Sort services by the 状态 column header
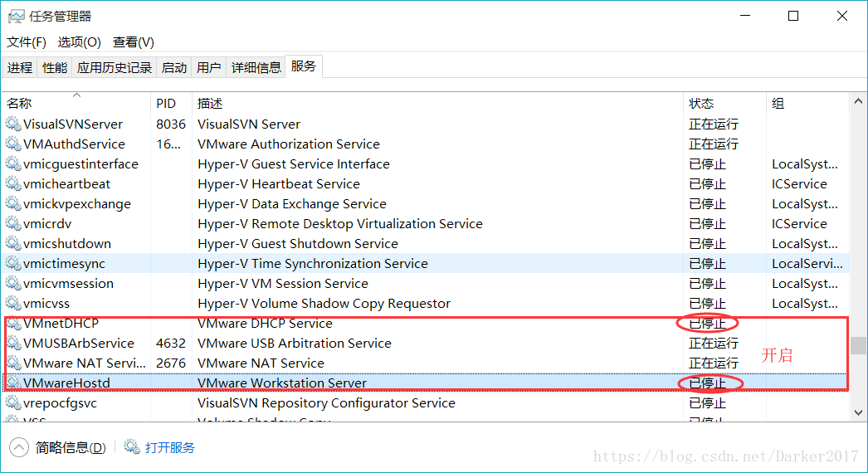 [724, 103]
